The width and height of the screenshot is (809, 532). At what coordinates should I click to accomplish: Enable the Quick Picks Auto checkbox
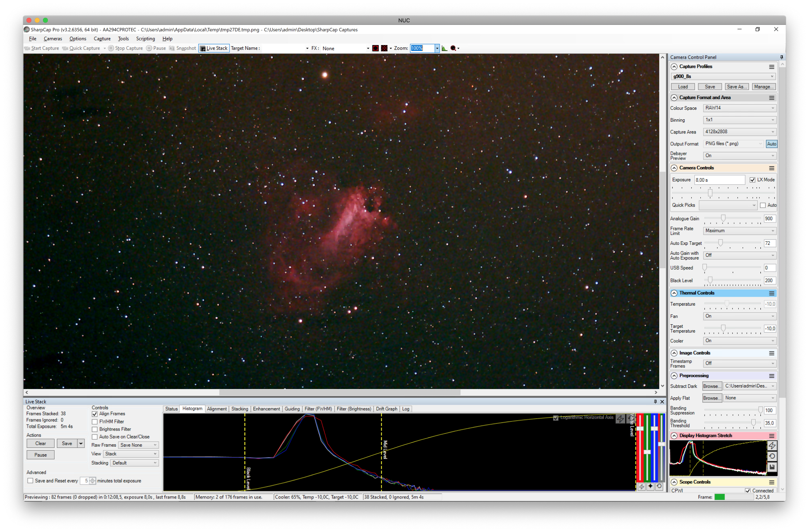coord(763,205)
